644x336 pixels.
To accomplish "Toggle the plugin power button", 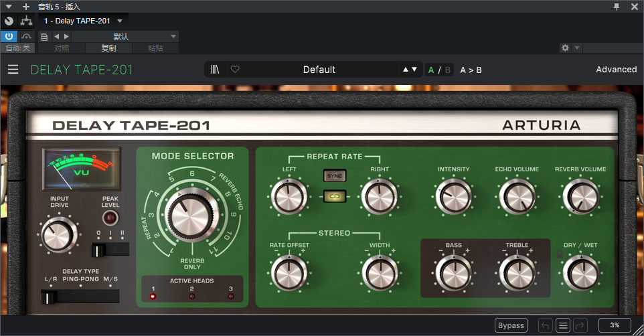I will click(x=9, y=36).
